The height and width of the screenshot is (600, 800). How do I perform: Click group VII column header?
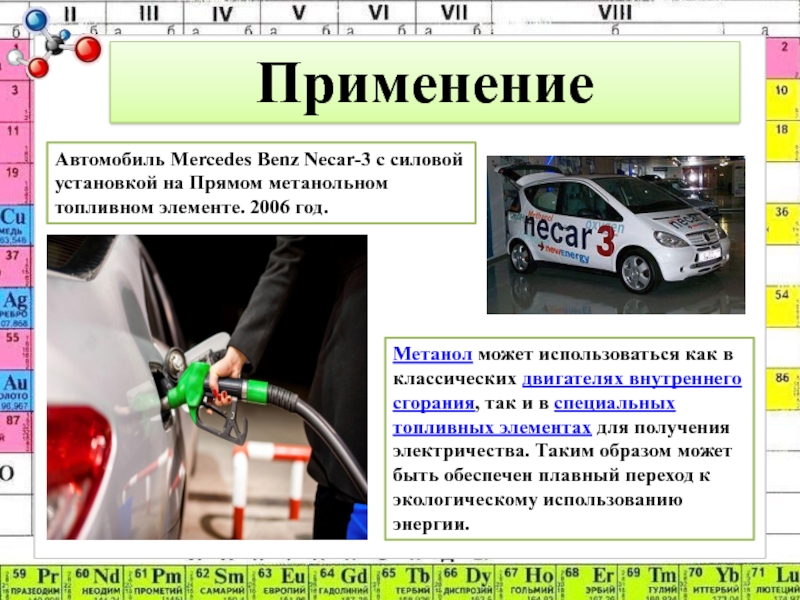454,12
